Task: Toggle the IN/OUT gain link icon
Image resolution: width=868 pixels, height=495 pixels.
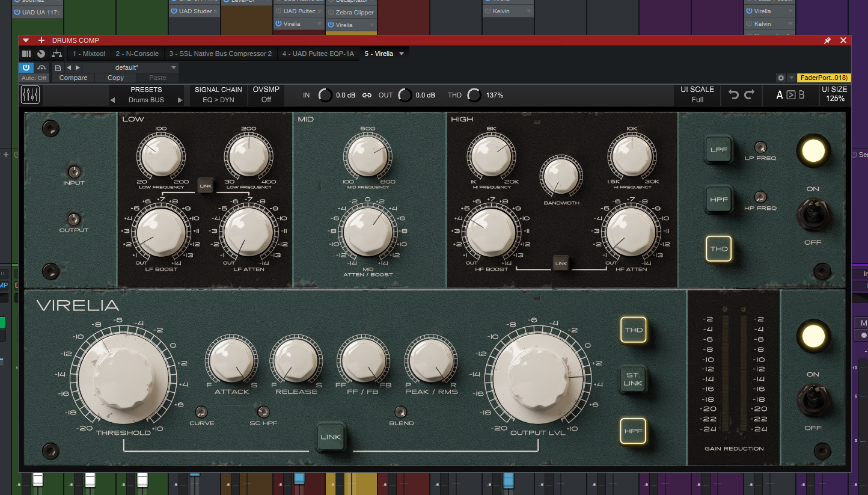Action: 367,95
